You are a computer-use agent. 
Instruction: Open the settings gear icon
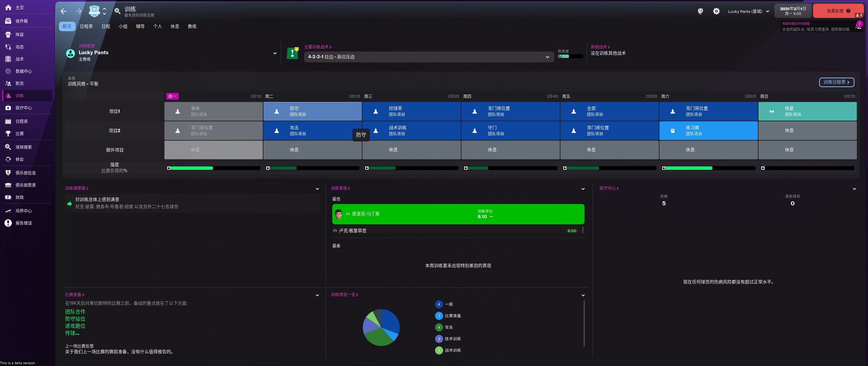(716, 11)
